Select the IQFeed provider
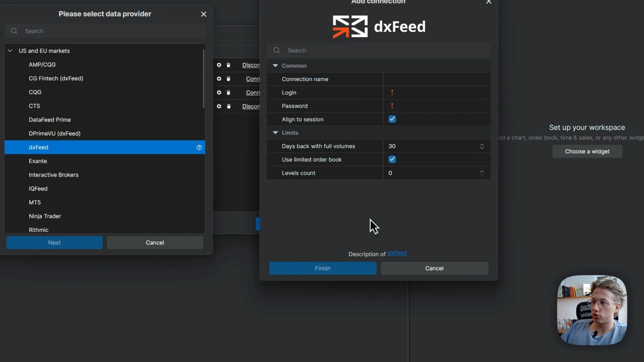Screen dimensions: 644x362 click(105, 189)
